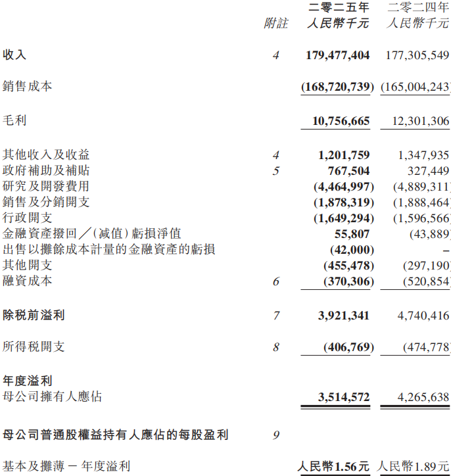Click the 二零二五年 column header

pos(339,8)
